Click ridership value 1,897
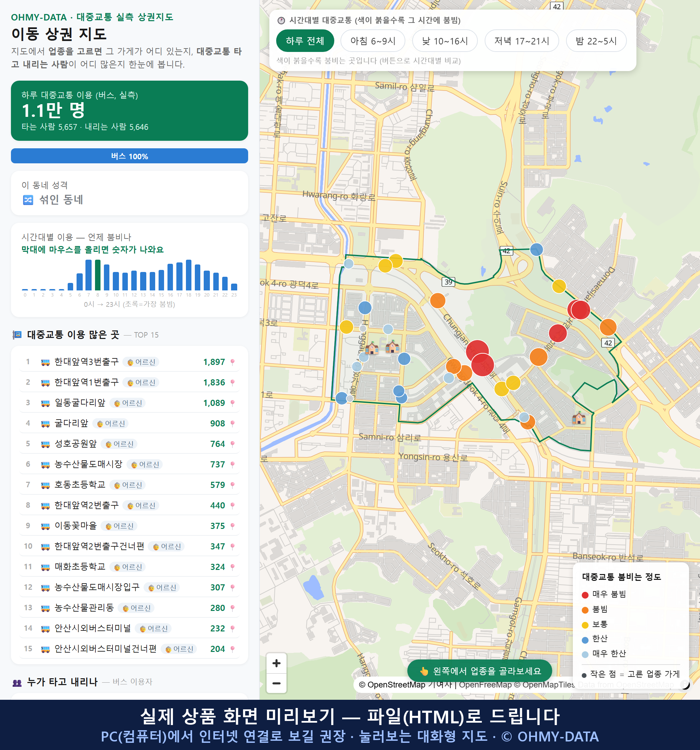 point(214,362)
